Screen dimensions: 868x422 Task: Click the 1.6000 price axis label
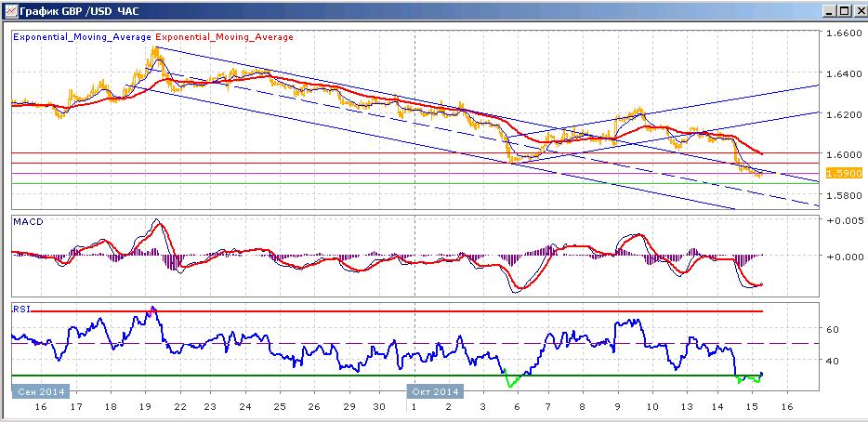pyautogui.click(x=844, y=154)
